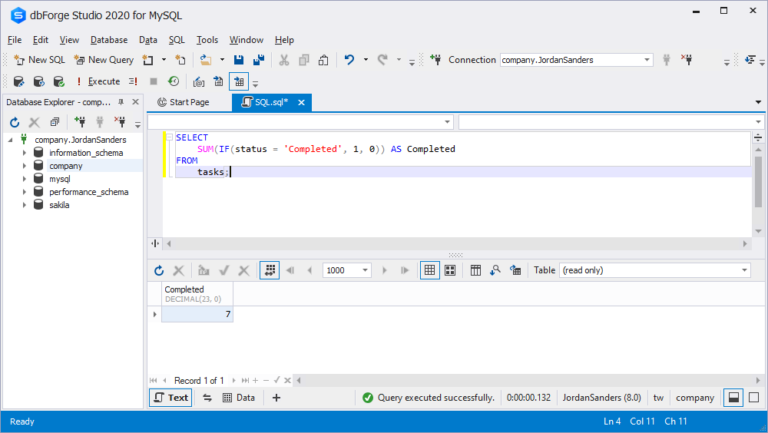Image resolution: width=768 pixels, height=433 pixels.
Task: Refresh the Database Explorer tree
Action: pos(14,122)
